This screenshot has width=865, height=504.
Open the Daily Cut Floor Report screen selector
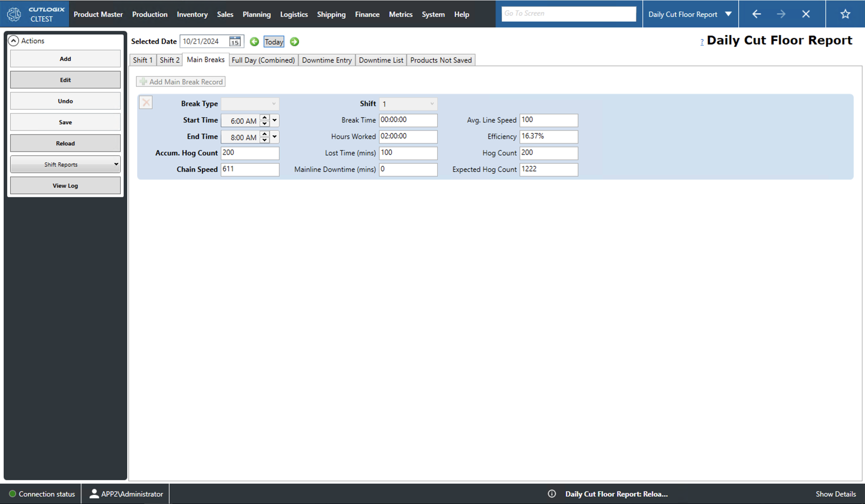pos(728,14)
